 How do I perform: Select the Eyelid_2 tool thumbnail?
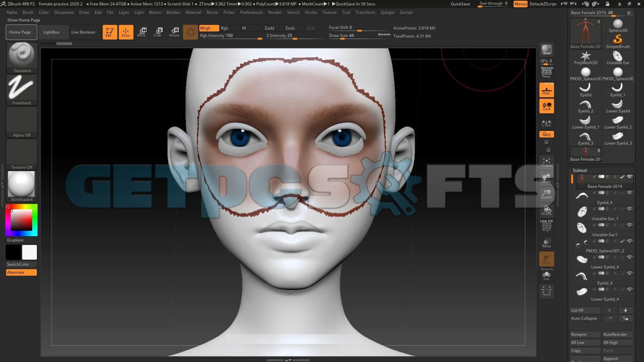click(x=585, y=106)
